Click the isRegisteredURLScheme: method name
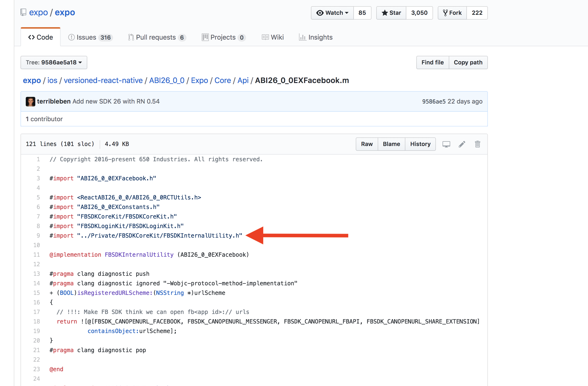This screenshot has width=588, height=386. (x=115, y=293)
